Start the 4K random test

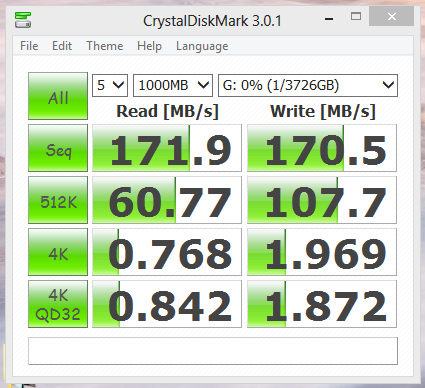pyautogui.click(x=58, y=252)
